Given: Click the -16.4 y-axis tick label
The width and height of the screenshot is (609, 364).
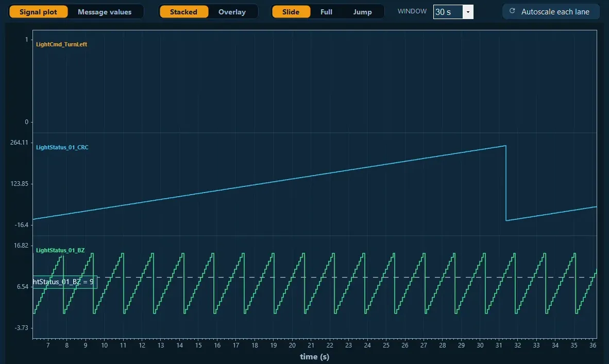Looking at the screenshot, I should click(21, 225).
